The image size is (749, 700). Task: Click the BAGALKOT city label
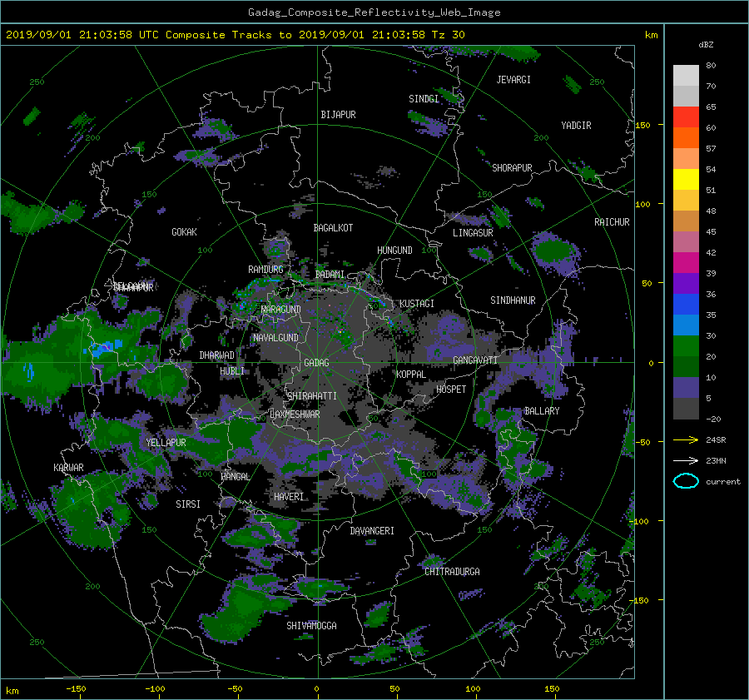[333, 228]
